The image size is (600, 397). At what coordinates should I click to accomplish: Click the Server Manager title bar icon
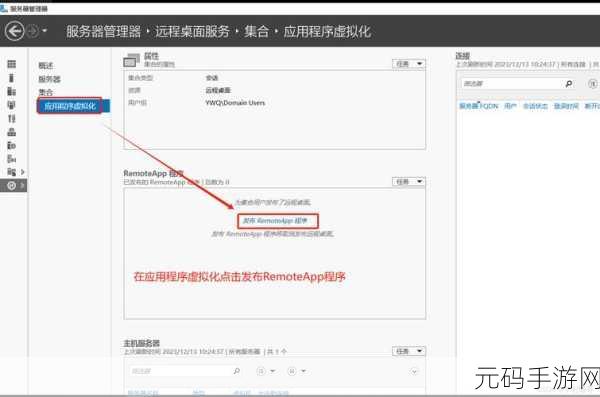pyautogui.click(x=4, y=8)
